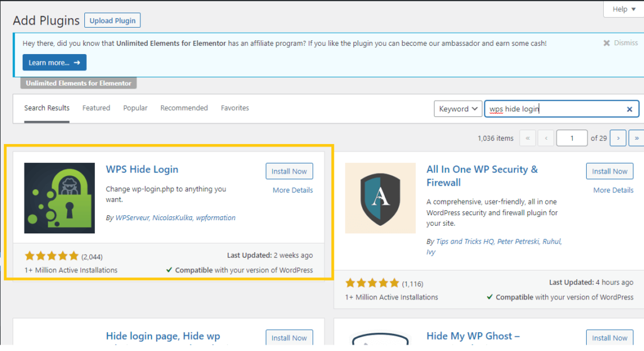The width and height of the screenshot is (644, 351).
Task: Clear the plugin search field with X
Action: tap(629, 109)
